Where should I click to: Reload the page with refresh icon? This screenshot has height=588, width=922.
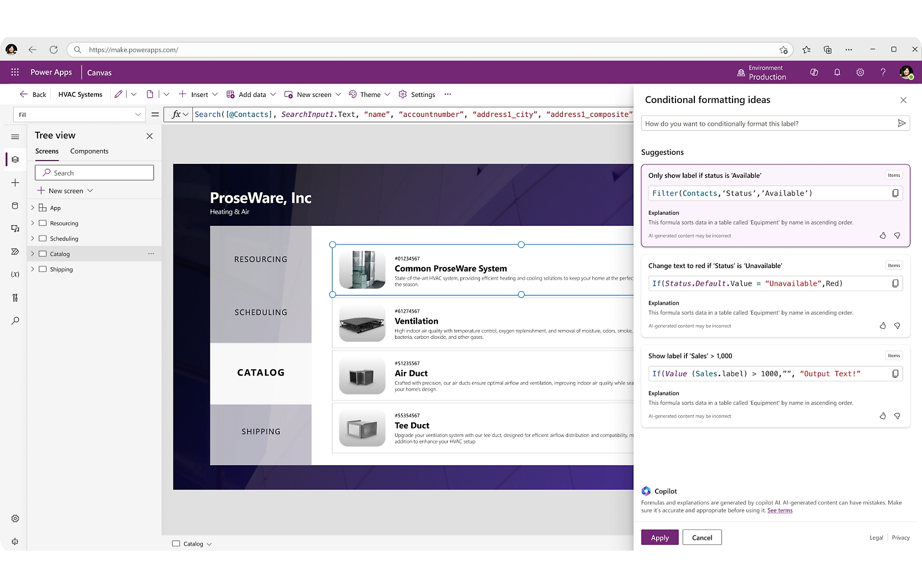pos(53,50)
